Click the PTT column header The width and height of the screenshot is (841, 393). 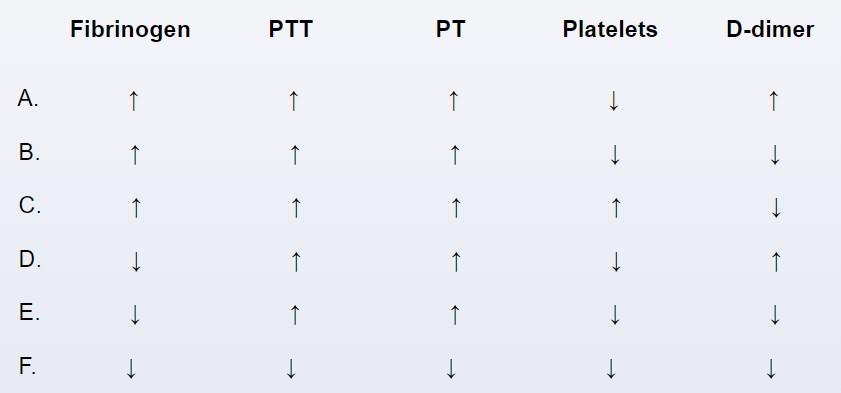[290, 29]
